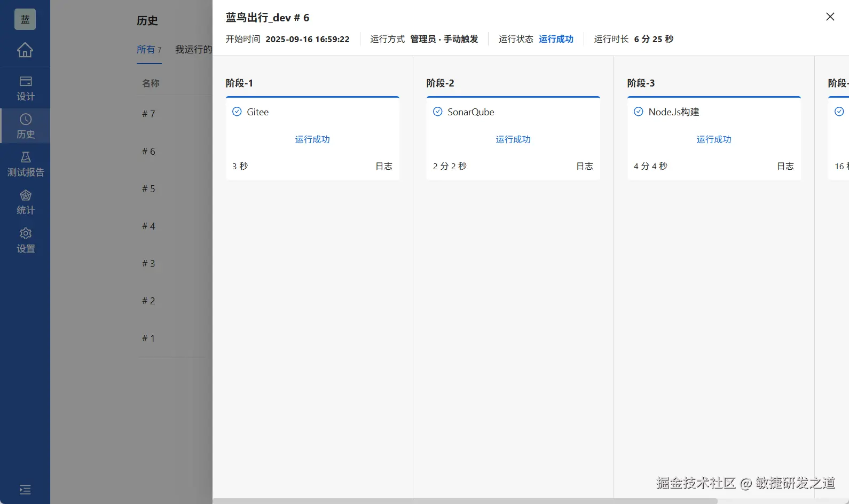Select history row # 7
The height and width of the screenshot is (504, 849).
[148, 114]
